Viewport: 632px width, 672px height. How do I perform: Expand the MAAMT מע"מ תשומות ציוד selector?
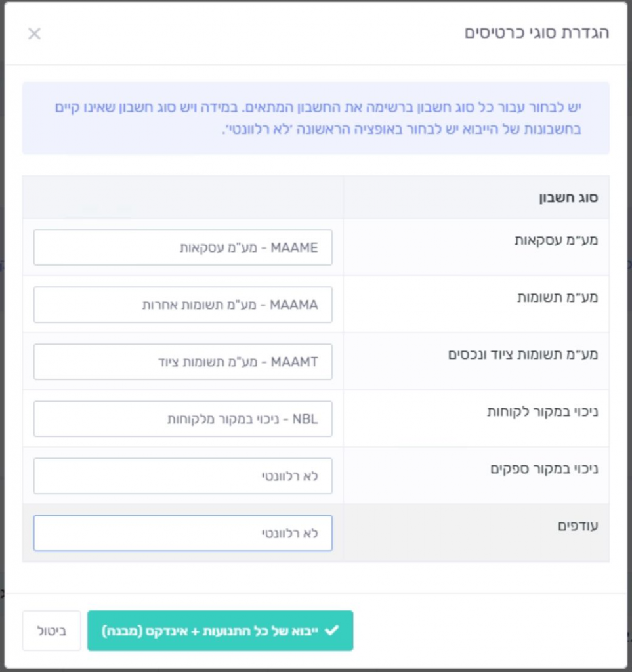(182, 362)
